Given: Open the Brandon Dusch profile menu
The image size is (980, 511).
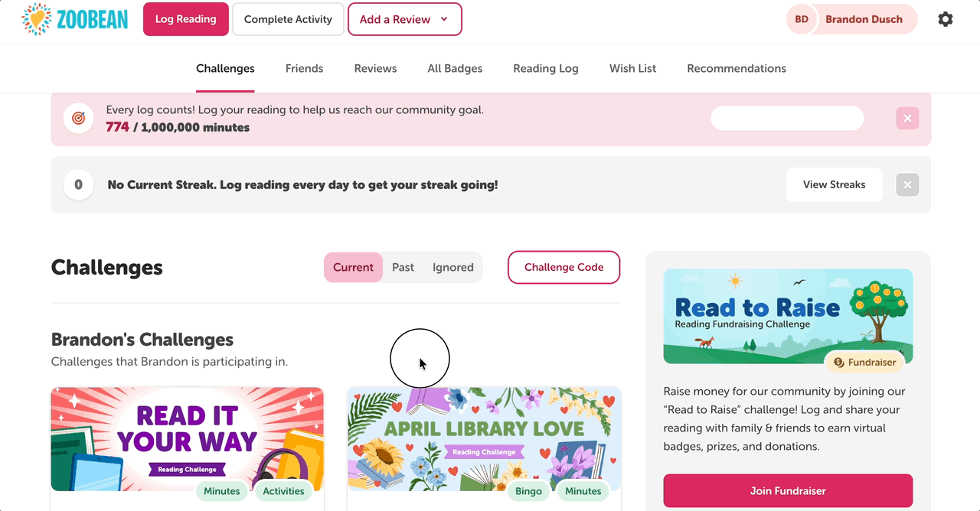Looking at the screenshot, I should coord(863,19).
